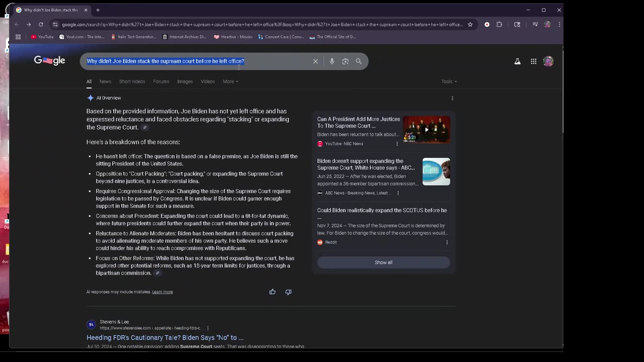Viewport: 644px width, 362px height.
Task: Reload the current page
Action: (41, 25)
